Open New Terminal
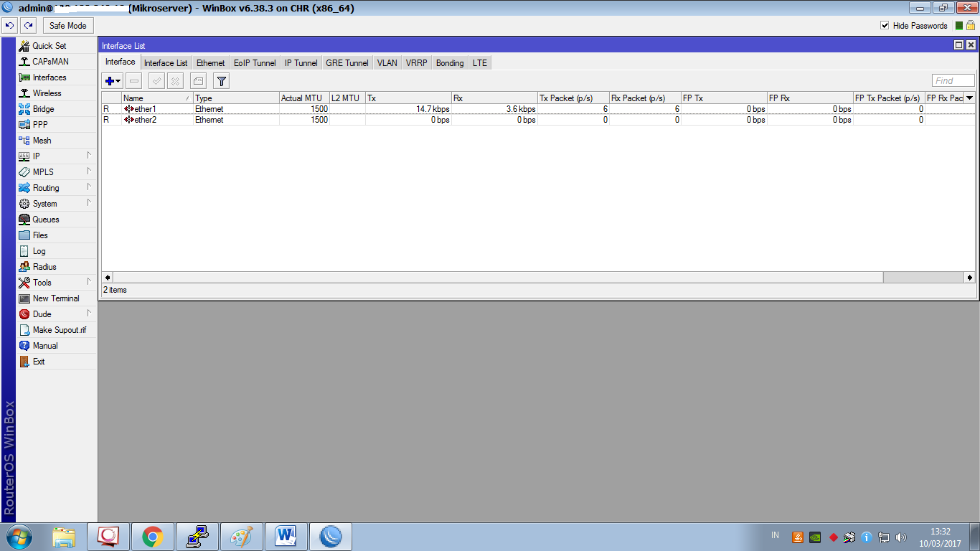Image resolution: width=980 pixels, height=551 pixels. (x=56, y=298)
